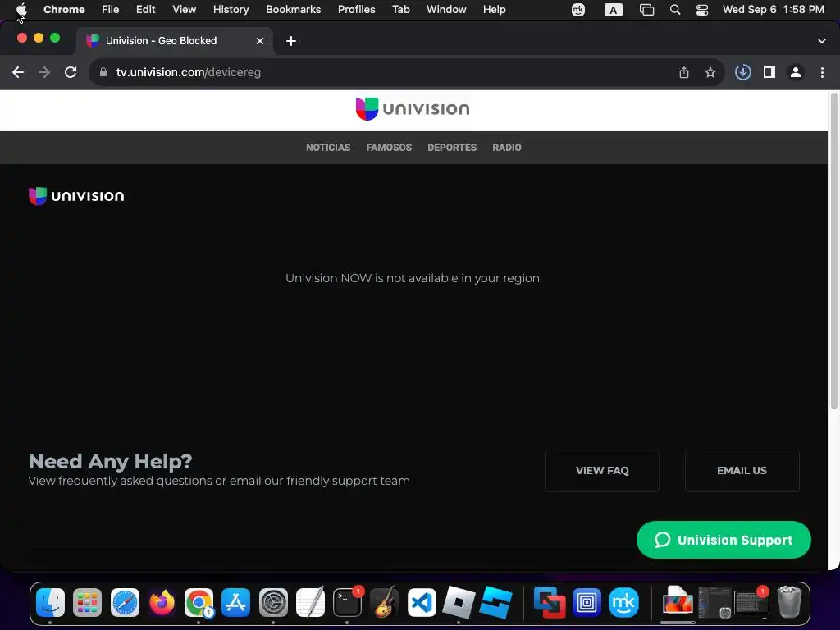Click the date and time display
840x630 pixels.
(773, 9)
